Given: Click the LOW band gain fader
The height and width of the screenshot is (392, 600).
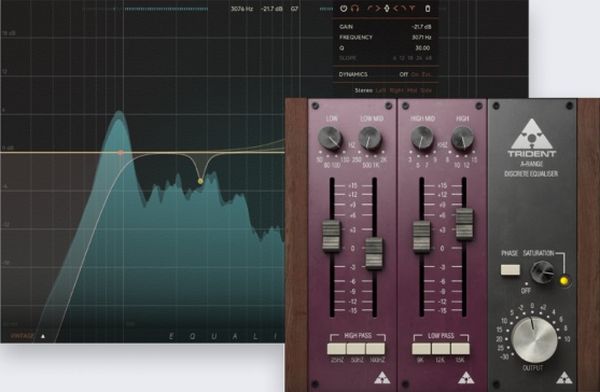Looking at the screenshot, I should [x=331, y=236].
